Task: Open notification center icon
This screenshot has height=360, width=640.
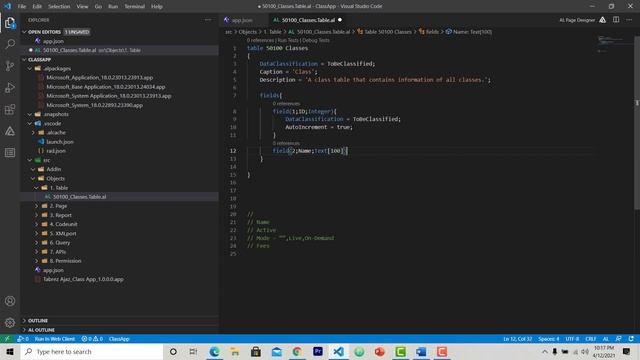Action: 627,351
